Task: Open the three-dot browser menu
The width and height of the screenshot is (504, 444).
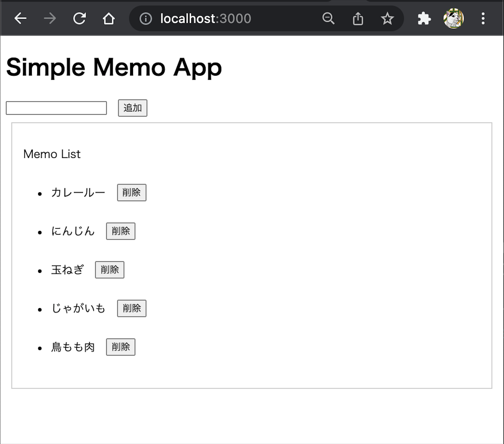Action: (483, 18)
